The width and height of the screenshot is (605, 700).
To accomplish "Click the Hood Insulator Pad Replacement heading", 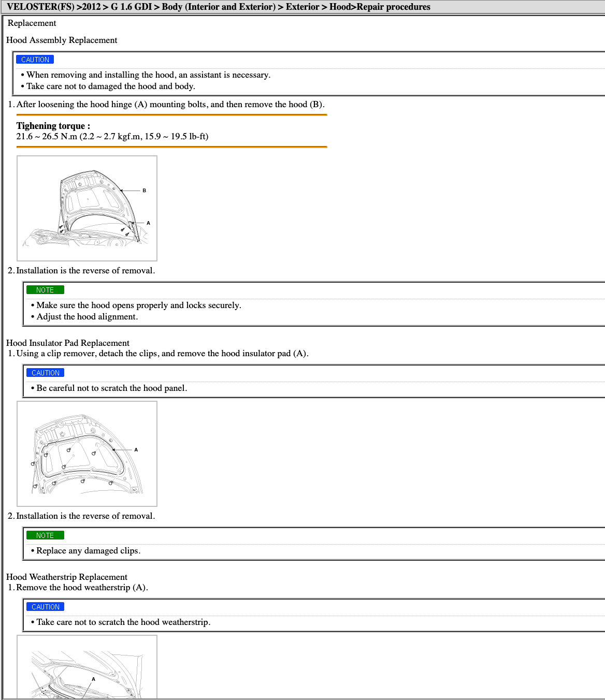I will coord(68,343).
